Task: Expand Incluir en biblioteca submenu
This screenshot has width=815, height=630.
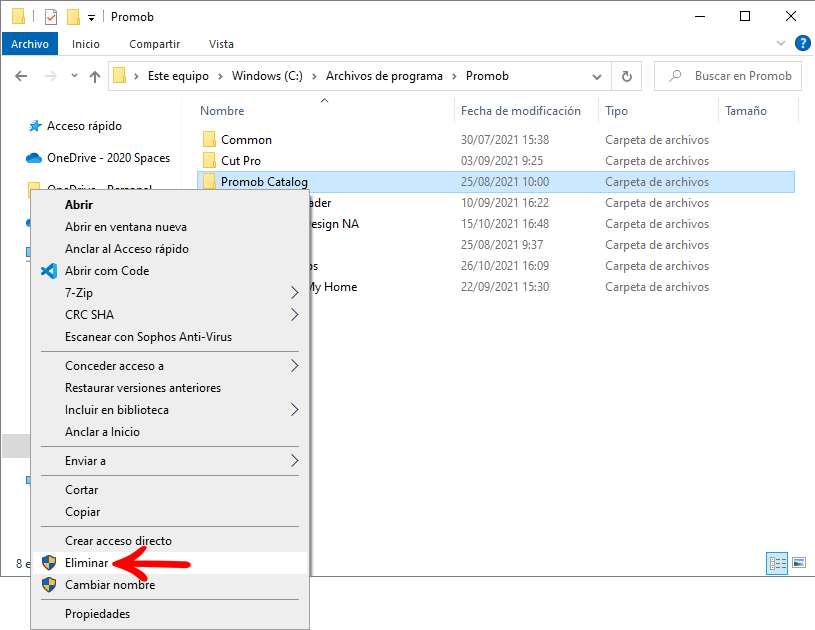Action: (x=170, y=410)
